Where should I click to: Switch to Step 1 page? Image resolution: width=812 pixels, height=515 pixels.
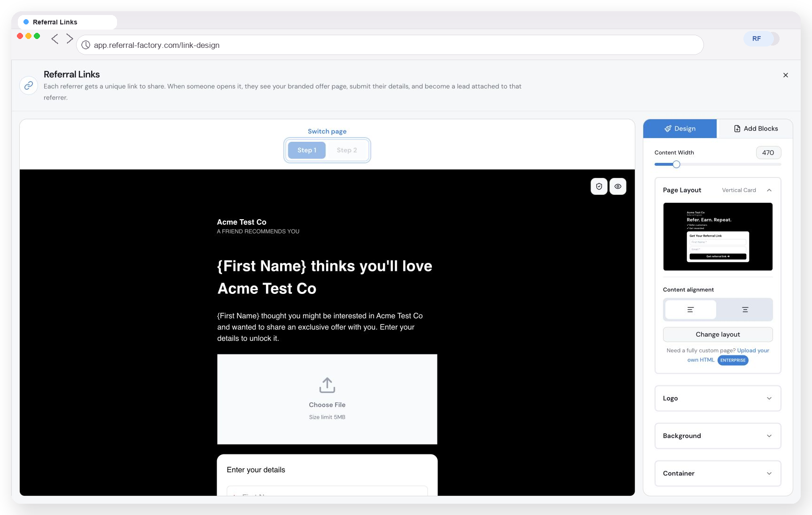pos(307,150)
